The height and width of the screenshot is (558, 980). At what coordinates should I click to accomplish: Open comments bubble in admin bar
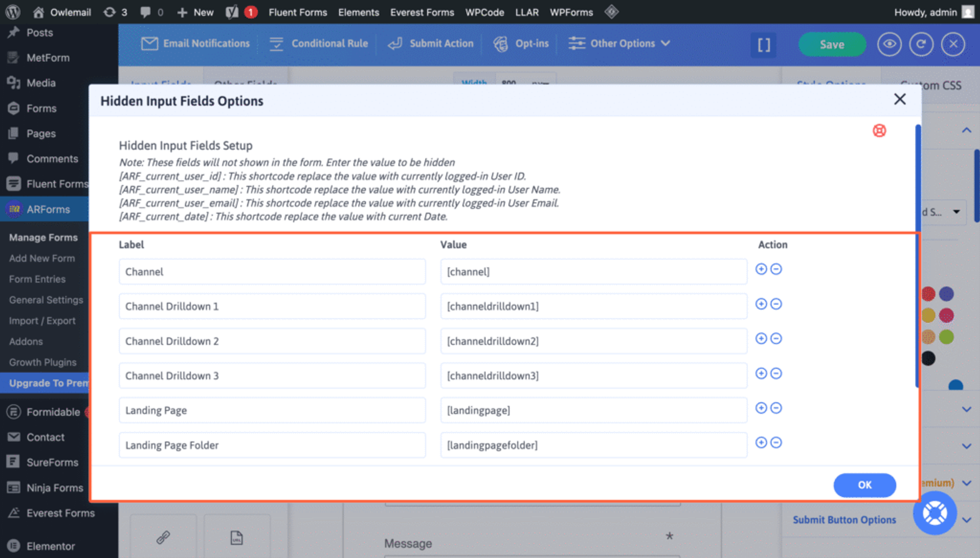pos(151,12)
